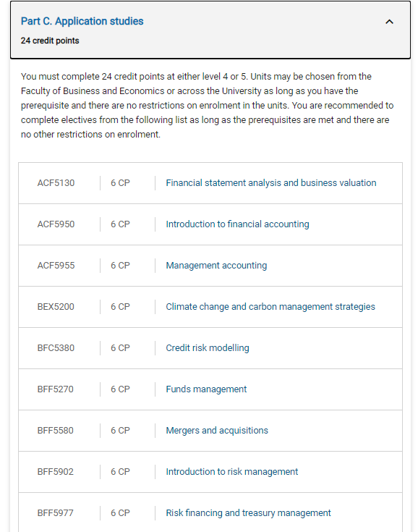Collapse the Part C section chevron
The image size is (418, 532).
coord(389,22)
